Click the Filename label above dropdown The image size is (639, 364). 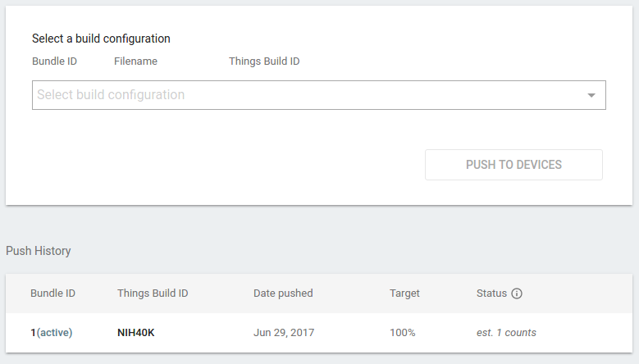click(x=135, y=61)
